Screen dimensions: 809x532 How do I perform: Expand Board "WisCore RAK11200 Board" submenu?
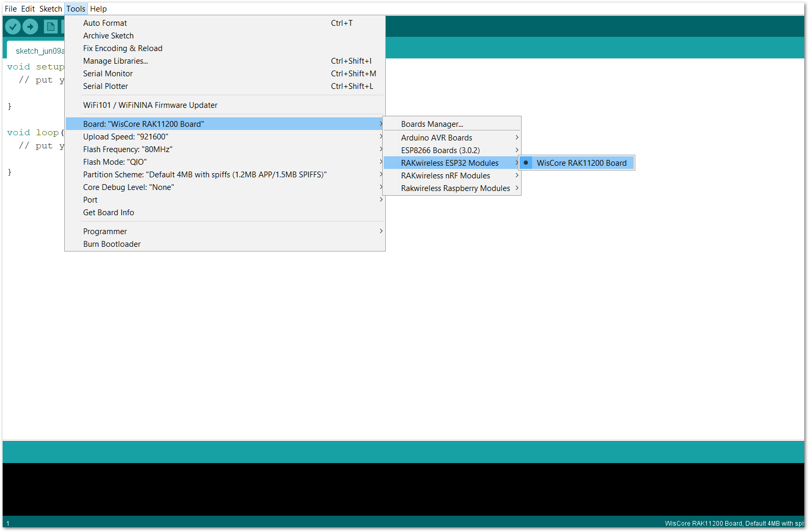(x=225, y=124)
